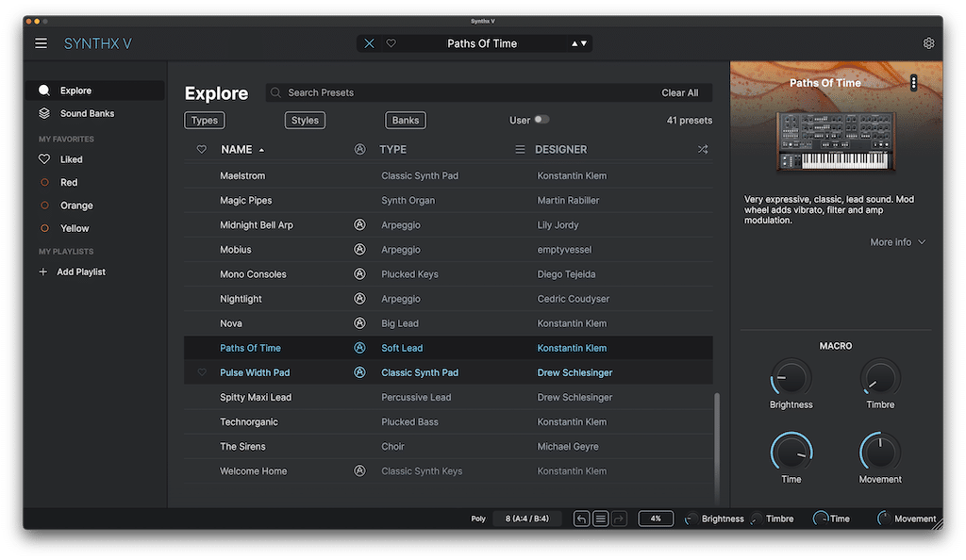Click Clear All in the search bar
966x560 pixels.
(x=679, y=92)
